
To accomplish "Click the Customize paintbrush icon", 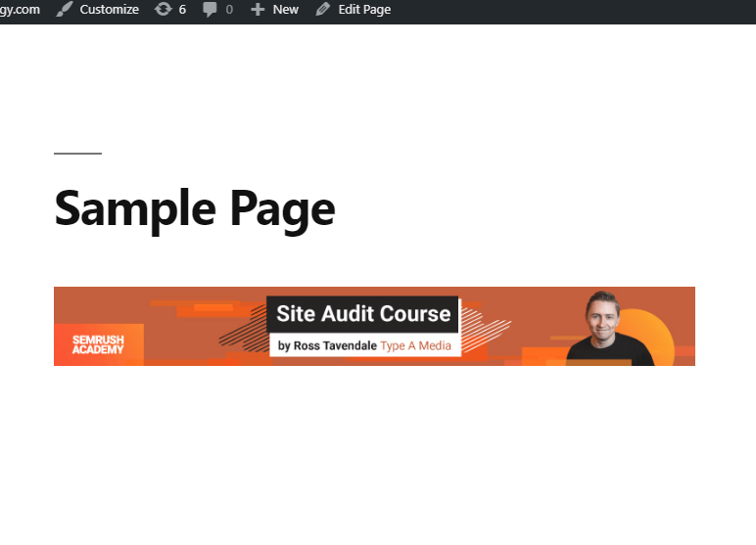I will tap(64, 9).
